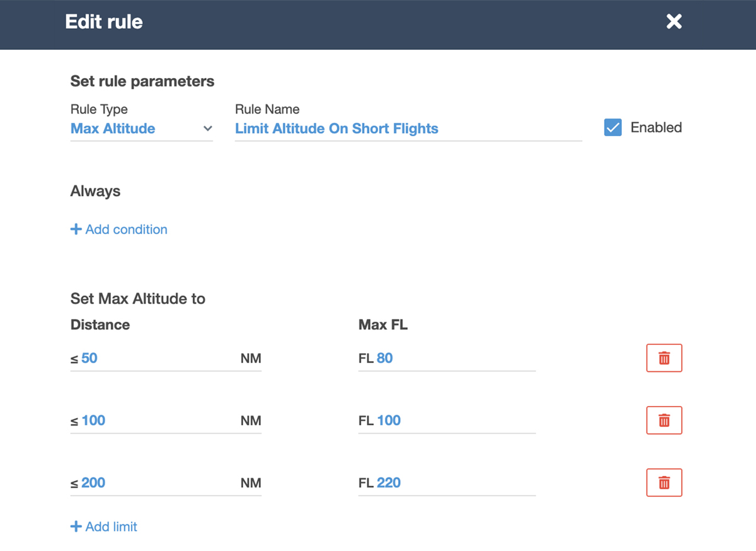This screenshot has height=551, width=756.
Task: Edit the FL 100 max altitude field
Action: tap(454, 420)
